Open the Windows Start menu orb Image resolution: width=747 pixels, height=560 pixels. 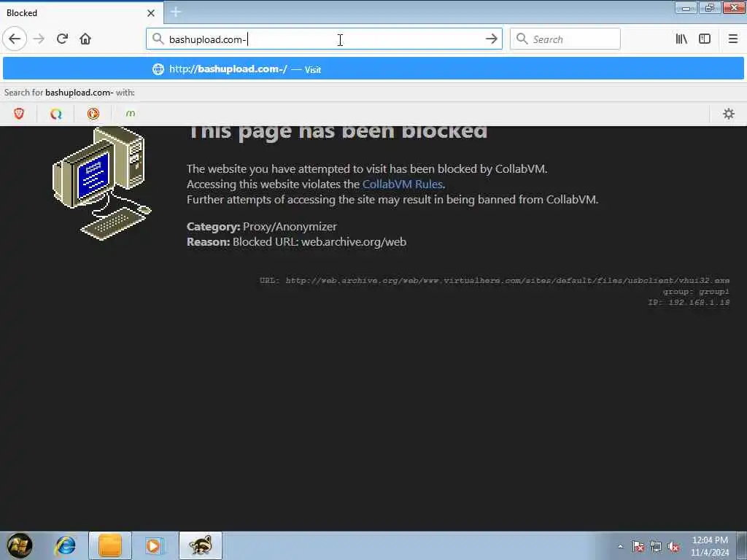click(20, 545)
